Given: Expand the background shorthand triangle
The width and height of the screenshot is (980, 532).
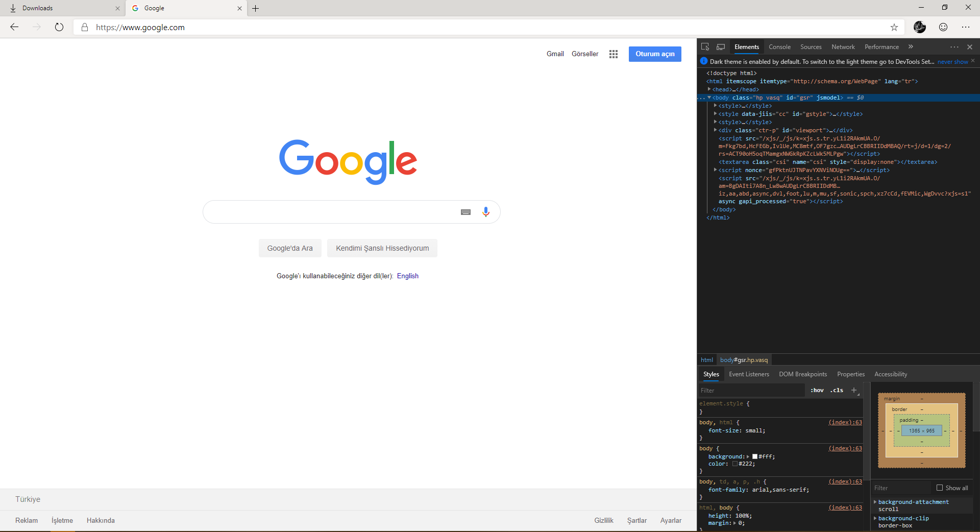Looking at the screenshot, I should point(748,456).
